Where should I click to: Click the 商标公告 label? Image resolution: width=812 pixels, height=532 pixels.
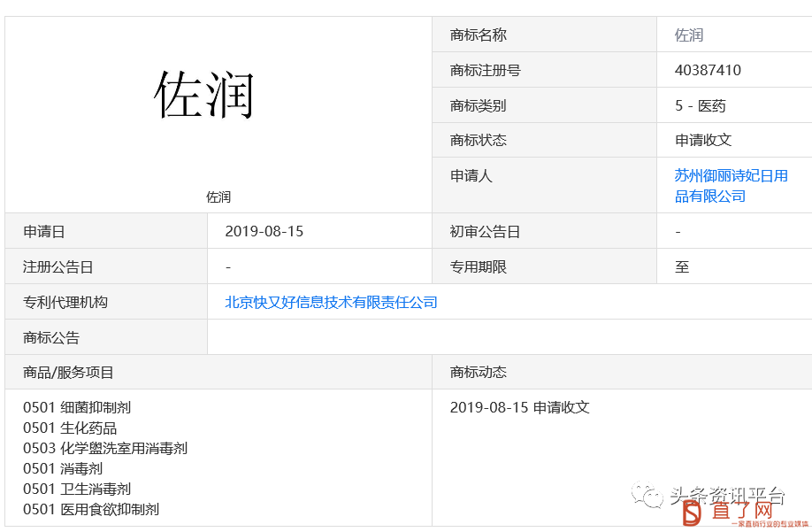[x=50, y=338]
